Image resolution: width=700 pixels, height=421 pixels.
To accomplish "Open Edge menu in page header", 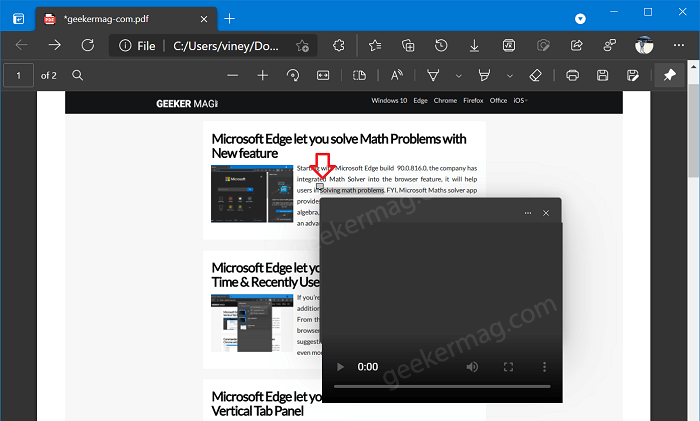I will 421,101.
